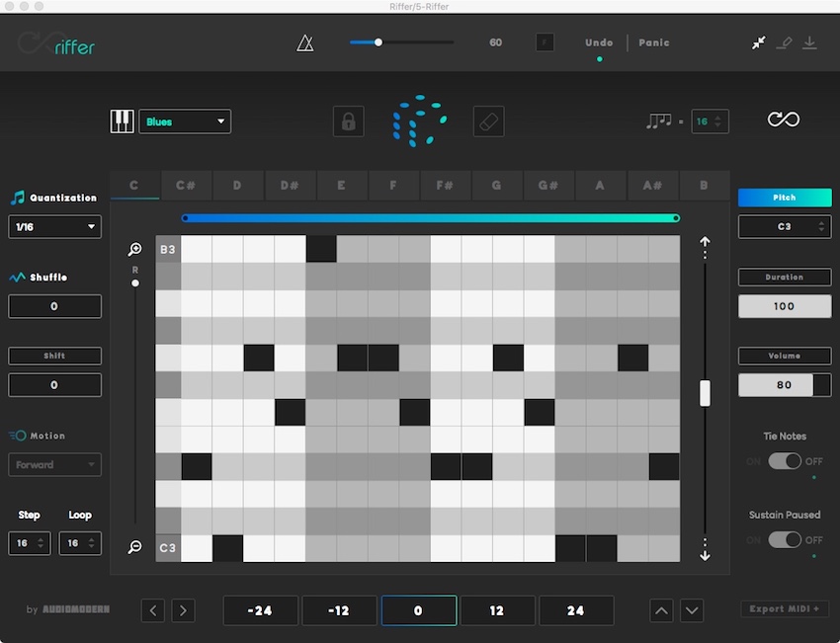Toggle the Tie Notes switch
Image resolution: width=840 pixels, height=643 pixels.
click(785, 461)
